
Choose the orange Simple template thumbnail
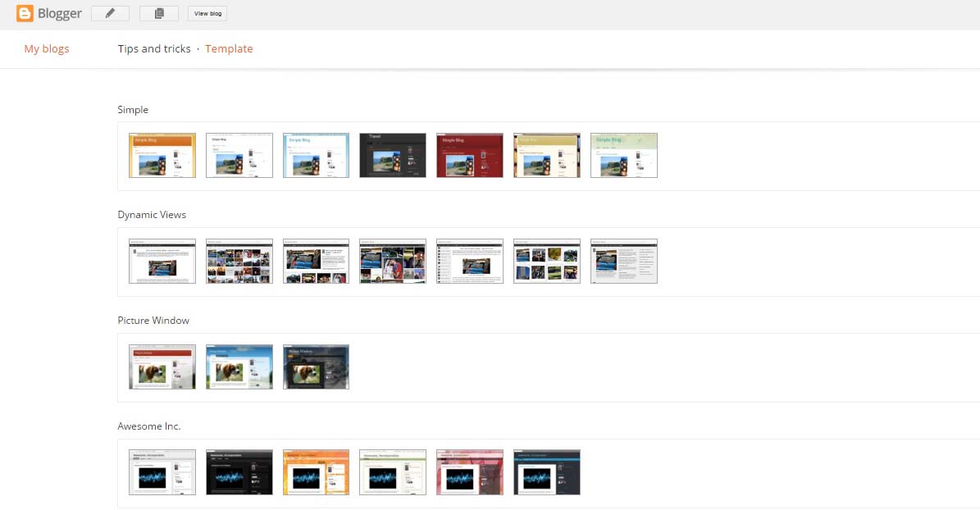click(162, 156)
